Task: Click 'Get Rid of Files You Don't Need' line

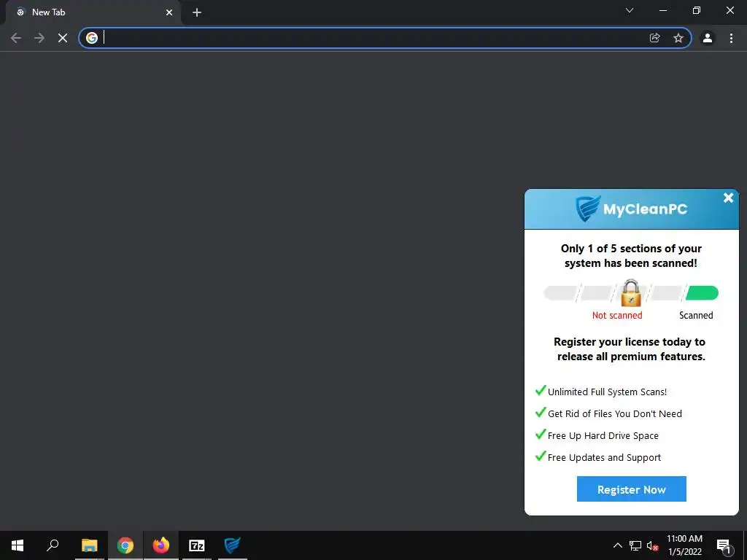Action: pos(614,414)
